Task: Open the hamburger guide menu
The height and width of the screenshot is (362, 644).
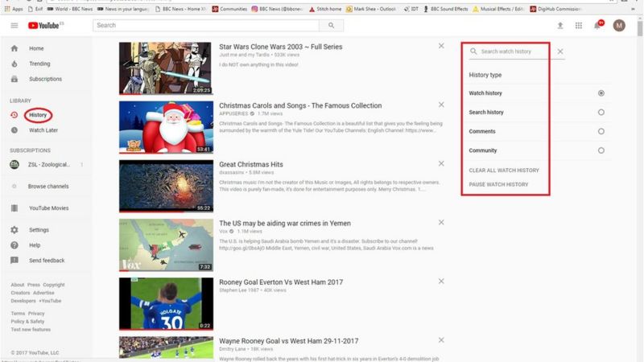Action: (x=14, y=26)
